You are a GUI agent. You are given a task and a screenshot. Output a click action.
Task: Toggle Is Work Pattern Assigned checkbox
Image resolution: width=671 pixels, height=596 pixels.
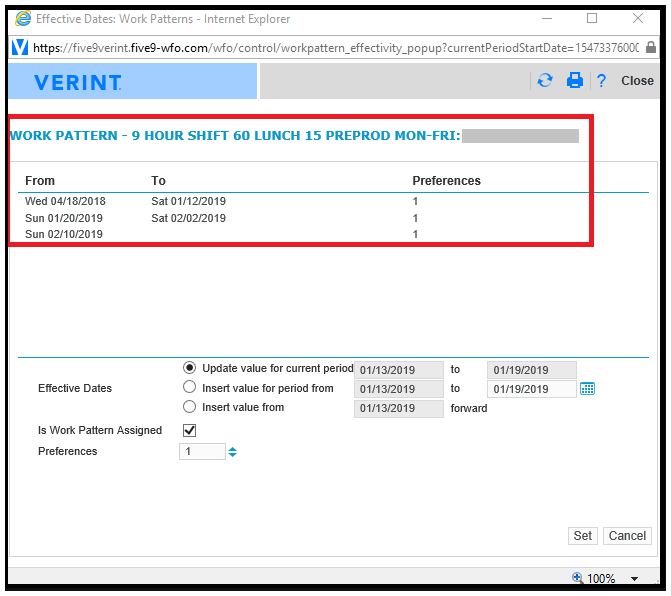pos(190,430)
